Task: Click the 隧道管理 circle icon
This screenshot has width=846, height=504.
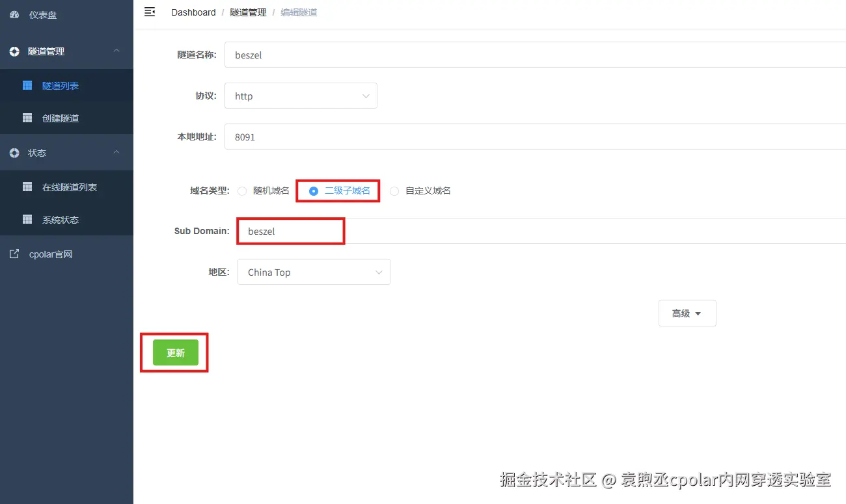Action: click(14, 51)
